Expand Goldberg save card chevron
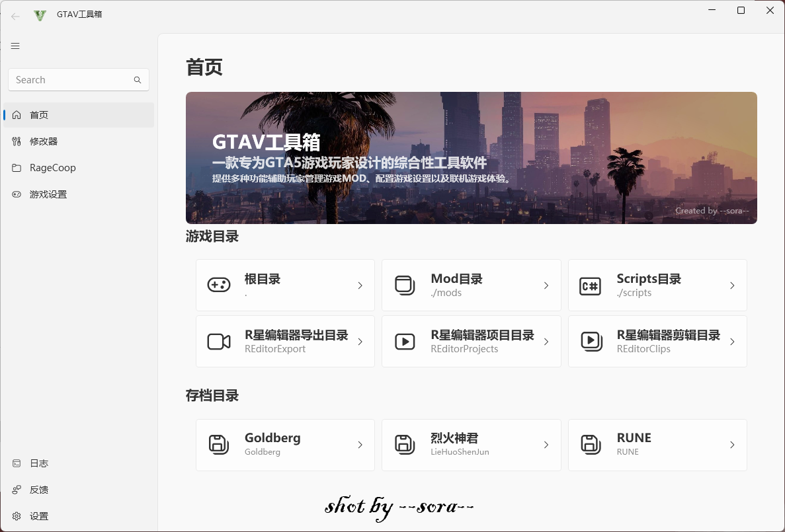Screen dimensions: 785x532 360,445
